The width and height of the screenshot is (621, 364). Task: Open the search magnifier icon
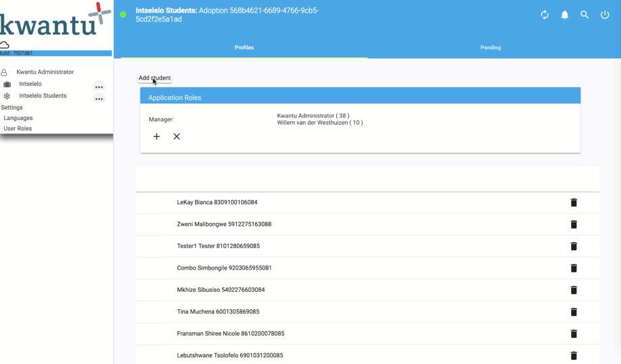point(585,15)
